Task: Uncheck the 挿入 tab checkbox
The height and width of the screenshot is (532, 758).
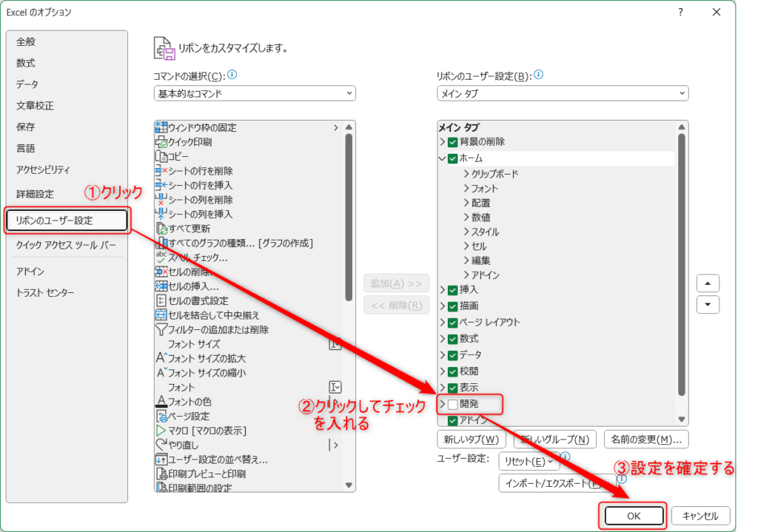Action: point(453,290)
